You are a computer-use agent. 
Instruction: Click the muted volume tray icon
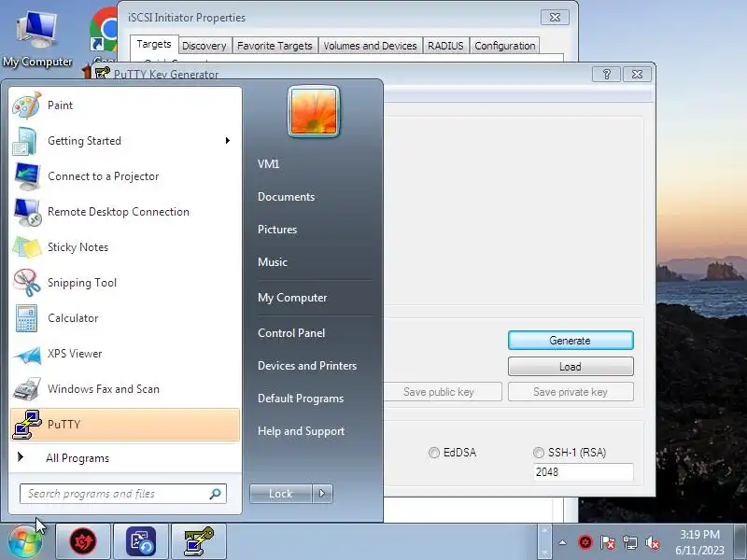pyautogui.click(x=652, y=542)
